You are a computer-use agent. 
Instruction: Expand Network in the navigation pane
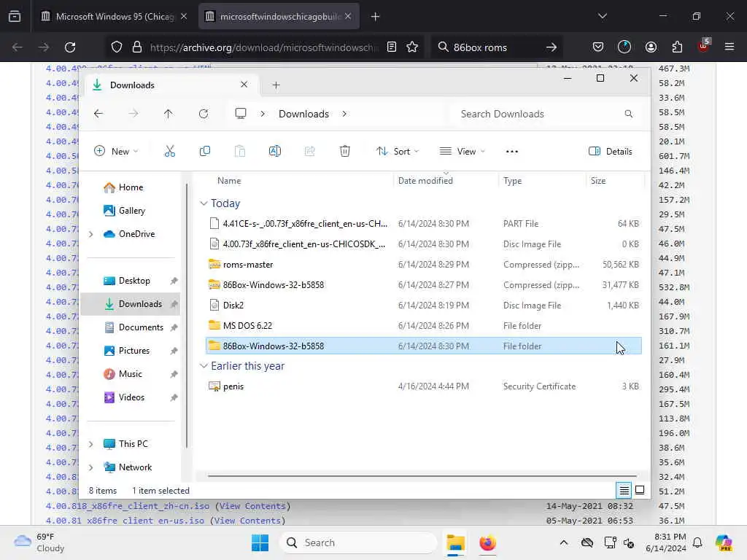pyautogui.click(x=91, y=467)
